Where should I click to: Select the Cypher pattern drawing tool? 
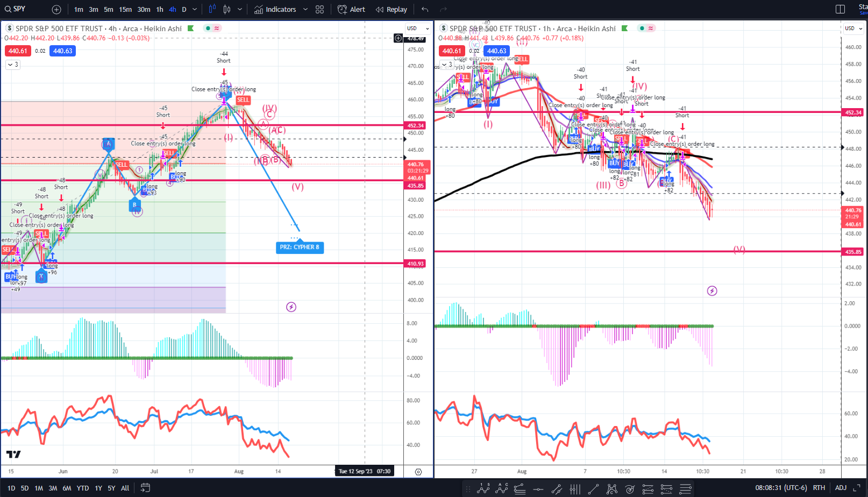612,488
